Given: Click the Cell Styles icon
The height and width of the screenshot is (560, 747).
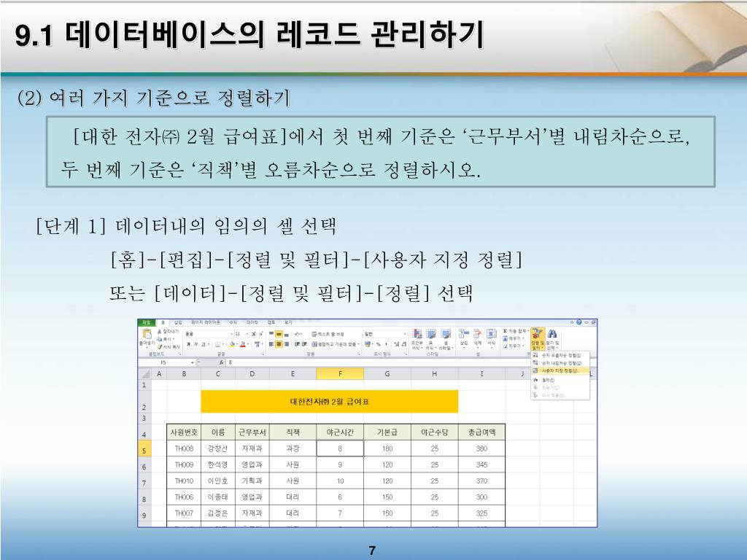Looking at the screenshot, I should [x=446, y=334].
